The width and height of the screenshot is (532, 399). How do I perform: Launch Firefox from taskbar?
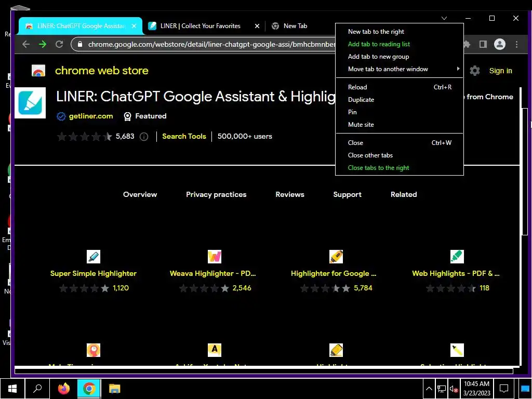63,389
